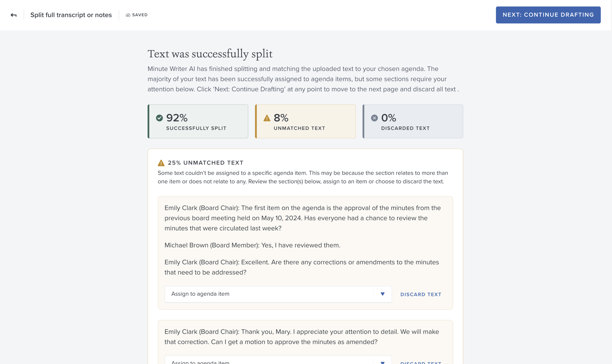The height and width of the screenshot is (364, 612).
Task: Click the back arrow icon
Action: pyautogui.click(x=14, y=15)
